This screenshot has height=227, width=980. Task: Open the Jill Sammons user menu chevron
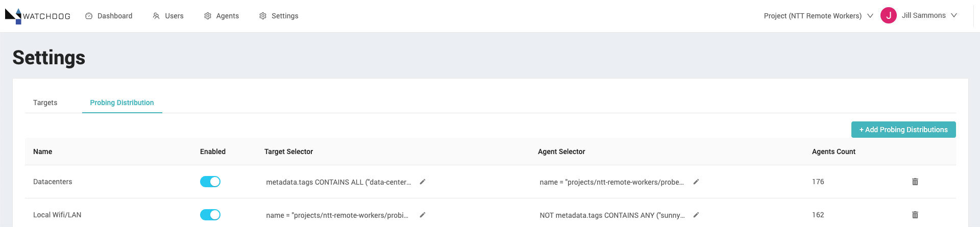pyautogui.click(x=954, y=15)
